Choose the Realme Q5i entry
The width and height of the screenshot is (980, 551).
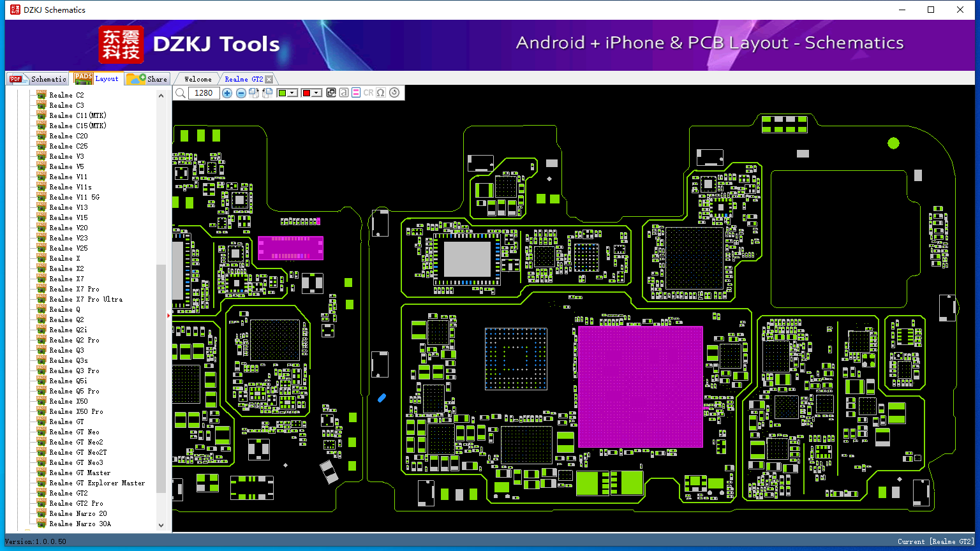pyautogui.click(x=69, y=381)
